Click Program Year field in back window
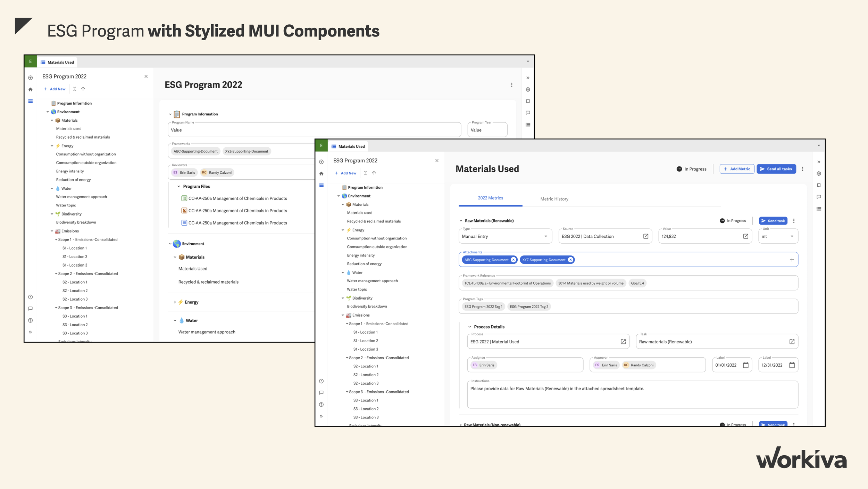The height and width of the screenshot is (489, 868). click(x=487, y=130)
